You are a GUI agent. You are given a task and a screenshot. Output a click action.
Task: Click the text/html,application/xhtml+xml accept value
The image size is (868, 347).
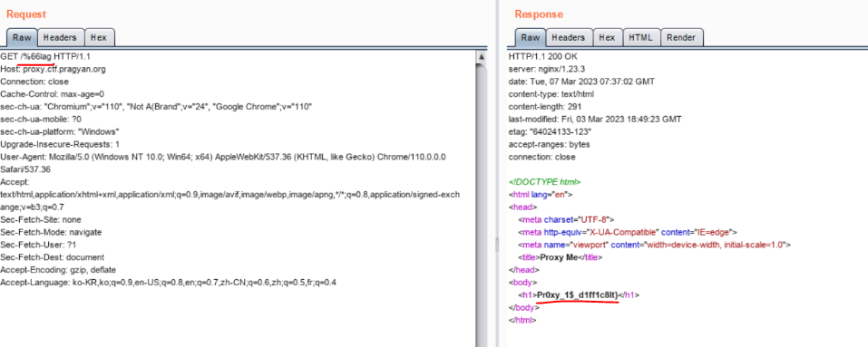click(x=229, y=195)
